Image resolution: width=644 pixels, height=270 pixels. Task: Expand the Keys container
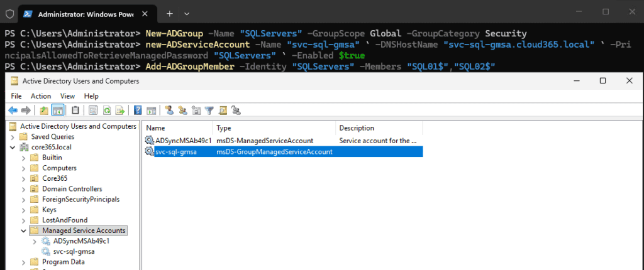point(23,210)
